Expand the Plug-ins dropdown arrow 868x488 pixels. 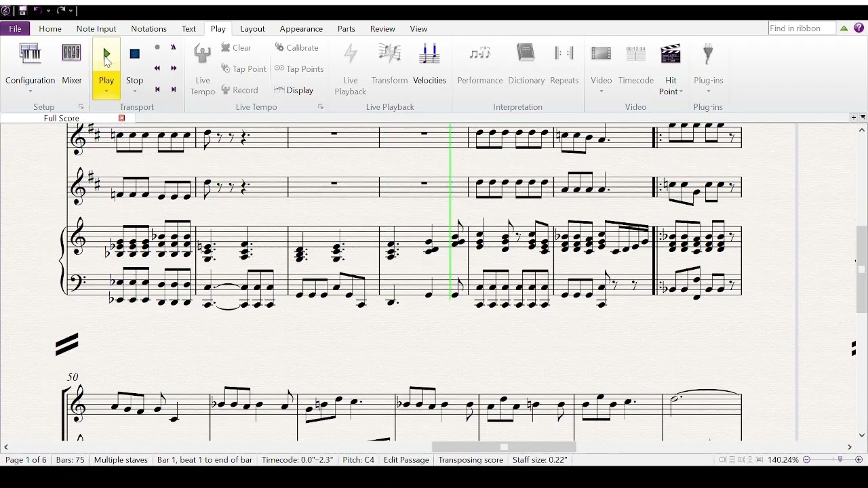(708, 91)
